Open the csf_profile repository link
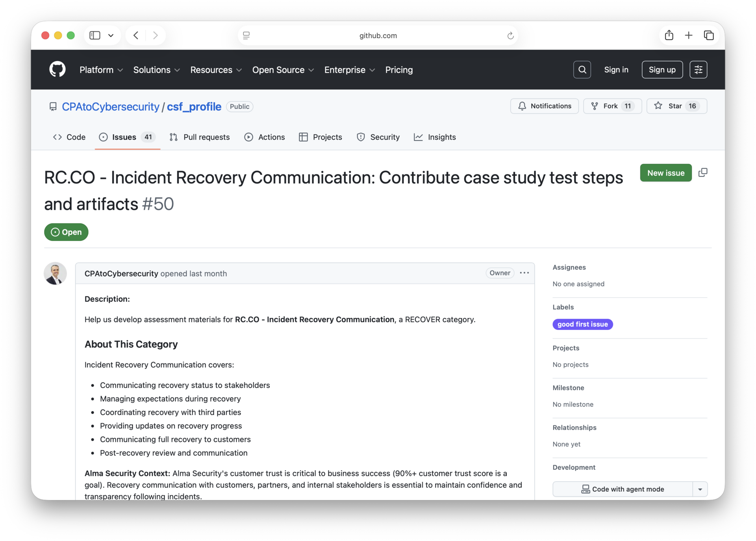 (x=193, y=106)
